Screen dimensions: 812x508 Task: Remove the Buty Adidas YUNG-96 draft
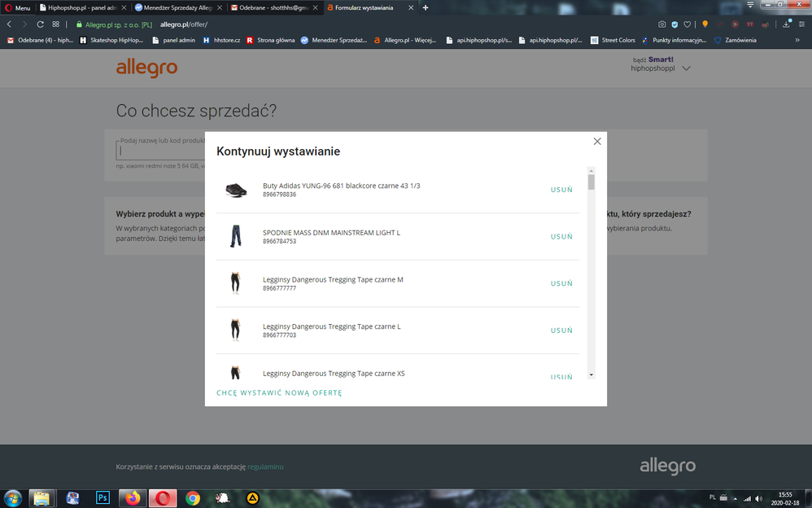click(x=561, y=190)
